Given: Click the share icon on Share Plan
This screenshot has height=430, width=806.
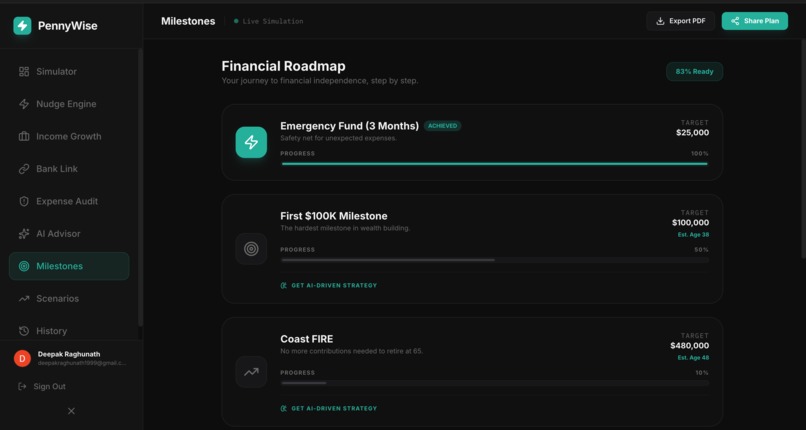Looking at the screenshot, I should pyautogui.click(x=735, y=21).
